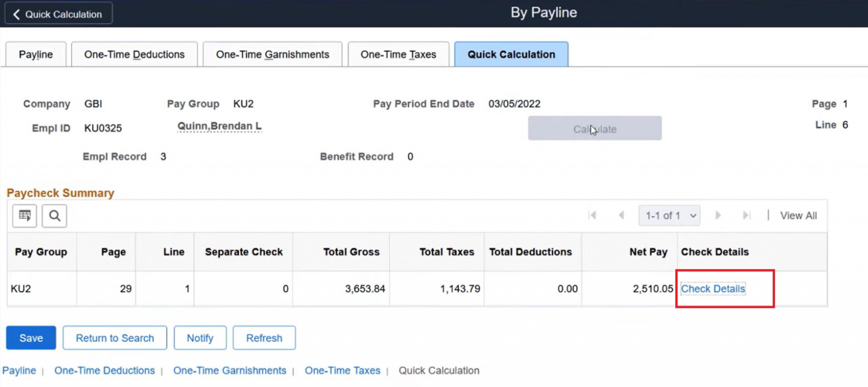
Task: Open the One-Time Deductions tab
Action: coord(134,54)
